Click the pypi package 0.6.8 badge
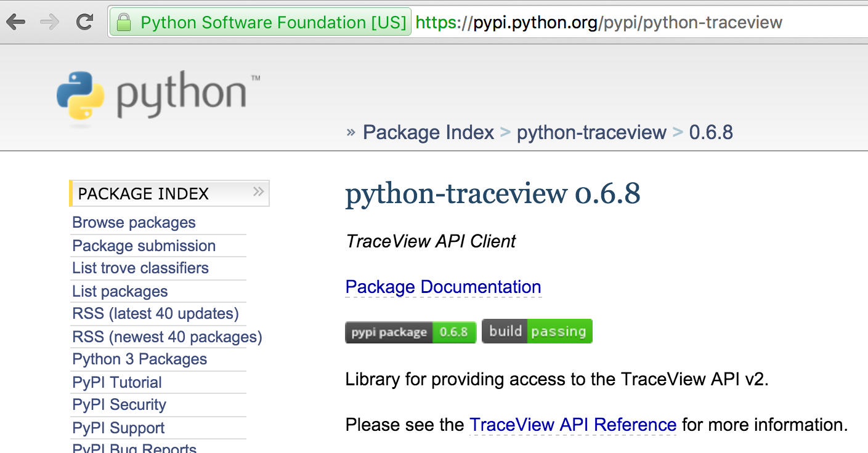The width and height of the screenshot is (868, 453). 410,332
